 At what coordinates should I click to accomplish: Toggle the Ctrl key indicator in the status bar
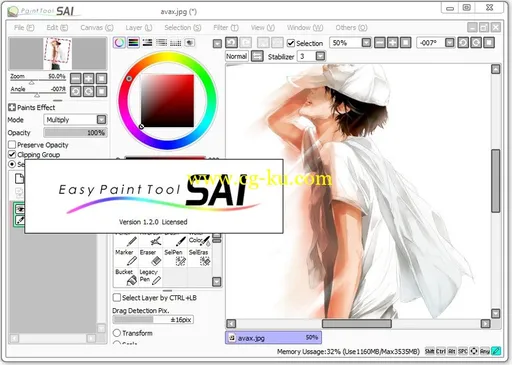point(441,351)
